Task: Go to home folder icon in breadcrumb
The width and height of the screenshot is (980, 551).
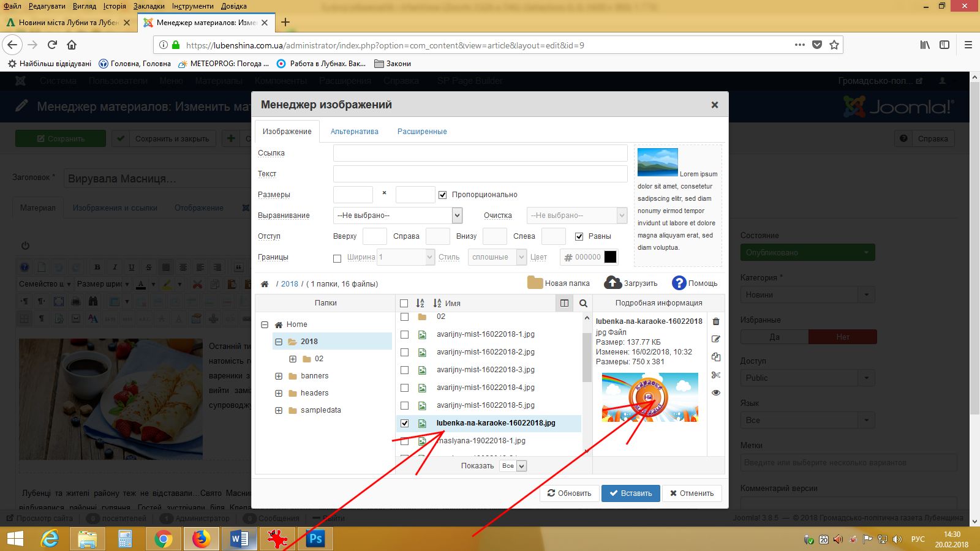Action: coord(265,284)
